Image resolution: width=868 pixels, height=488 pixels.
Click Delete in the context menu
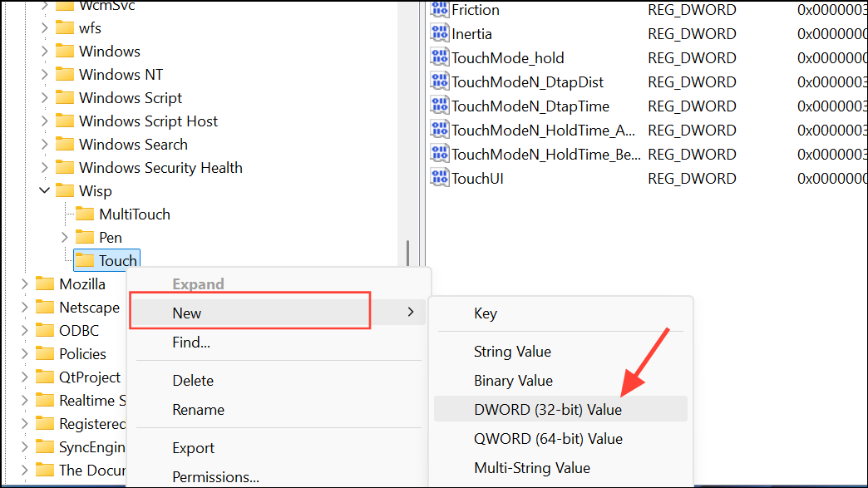pyautogui.click(x=193, y=381)
